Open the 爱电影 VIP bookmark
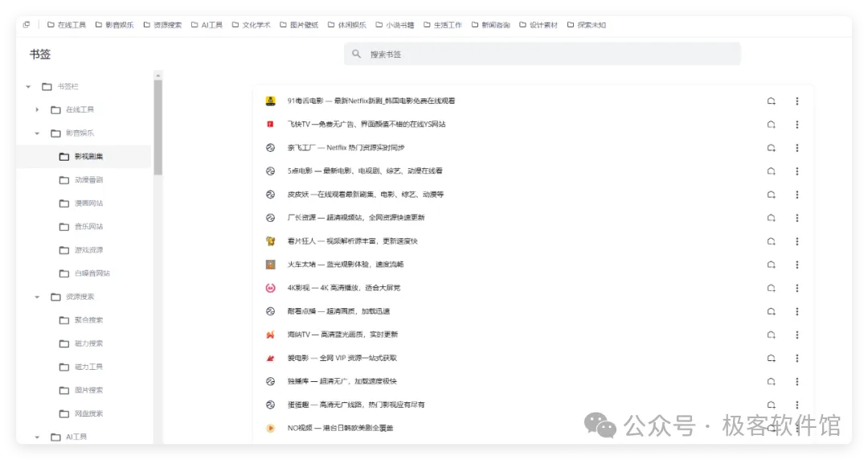 (342, 358)
